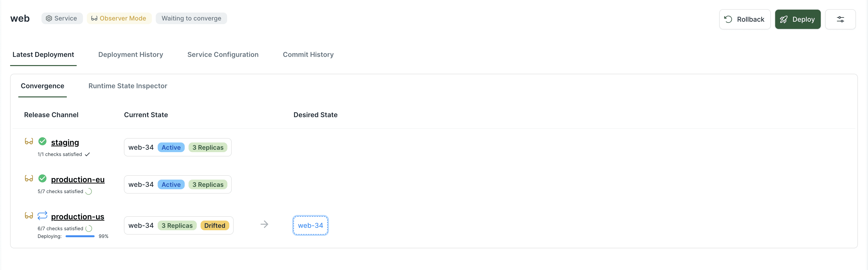The image size is (868, 270).
Task: Click the arrow between current and desired state
Action: 264,224
